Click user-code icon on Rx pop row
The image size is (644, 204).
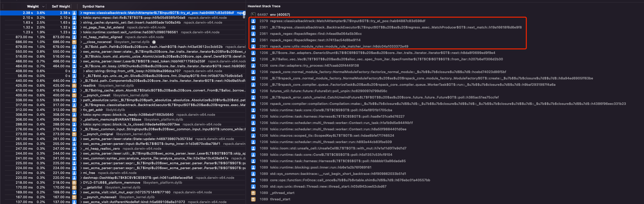[x=74, y=18]
